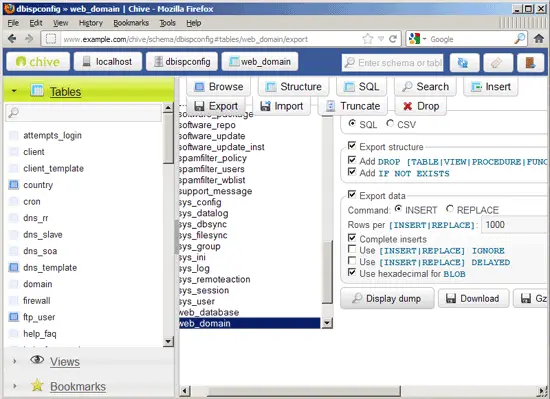Click sidebar scrollbar down arrow
This screenshot has height=399, width=550.
(x=168, y=341)
